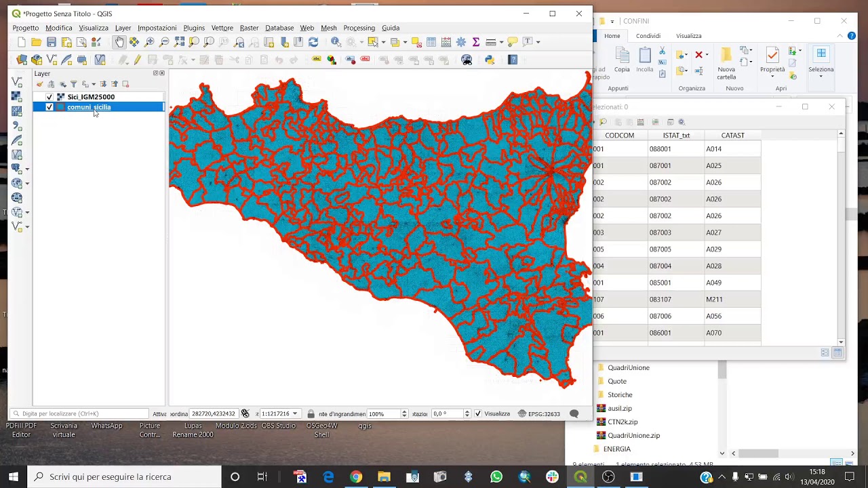This screenshot has width=868, height=488.
Task: Open the select features tool dropdown
Action: 384,42
